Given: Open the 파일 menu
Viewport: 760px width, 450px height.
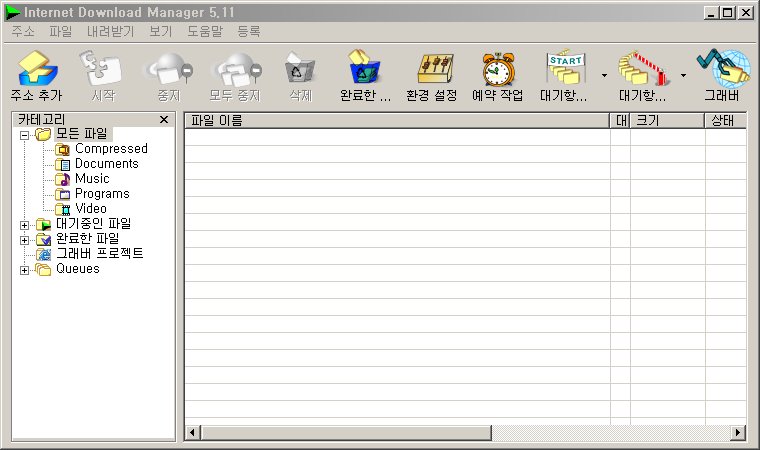Looking at the screenshot, I should 61,32.
